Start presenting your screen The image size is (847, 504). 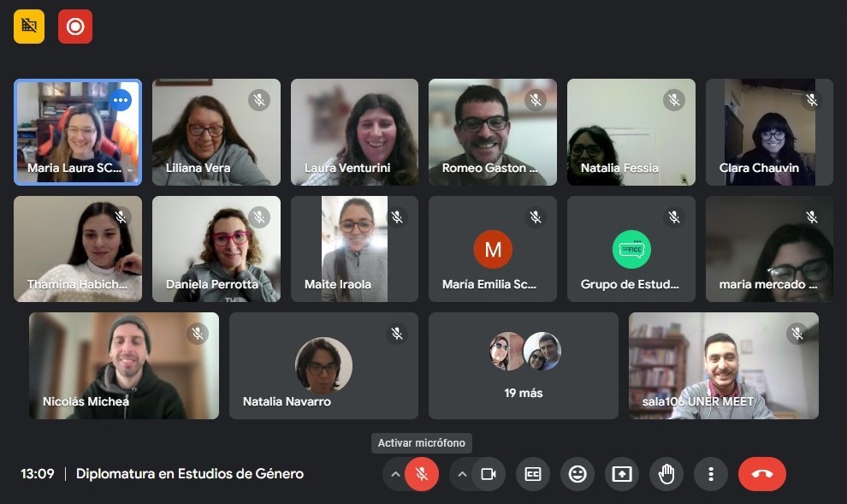[x=622, y=474]
